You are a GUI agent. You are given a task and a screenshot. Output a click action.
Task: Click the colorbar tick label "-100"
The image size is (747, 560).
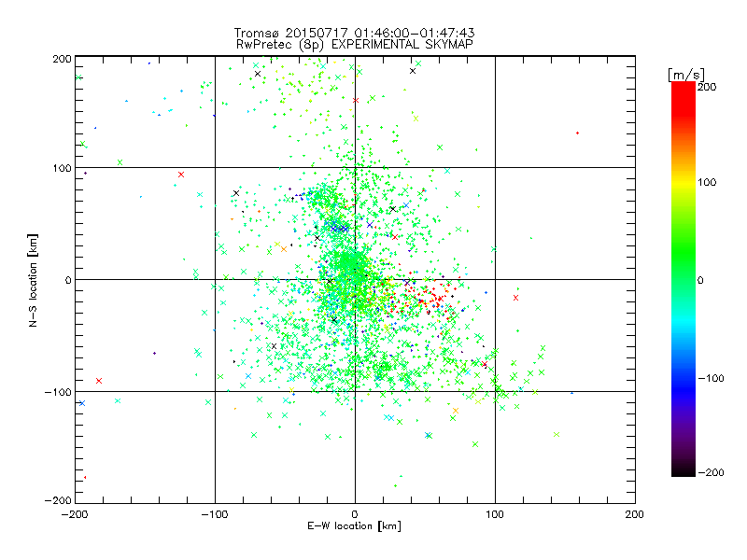[x=711, y=378]
